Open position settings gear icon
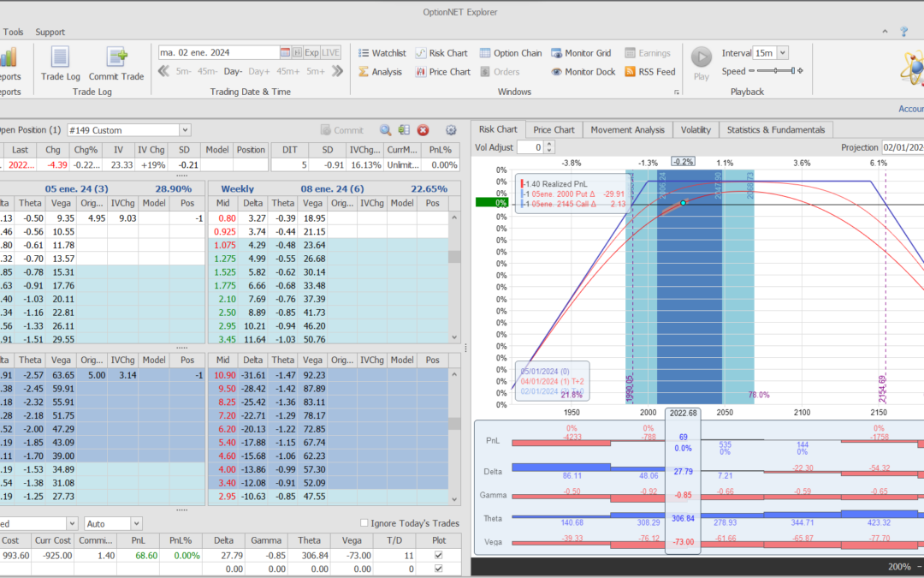924x578 pixels. (451, 130)
